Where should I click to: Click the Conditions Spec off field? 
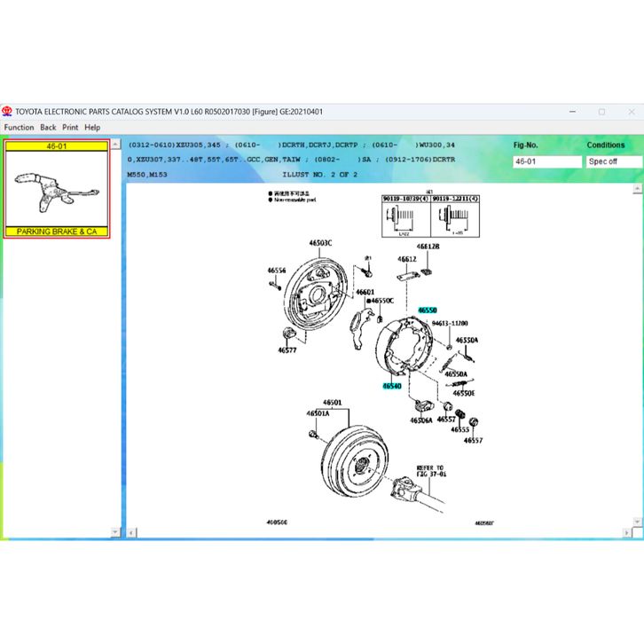click(x=613, y=161)
